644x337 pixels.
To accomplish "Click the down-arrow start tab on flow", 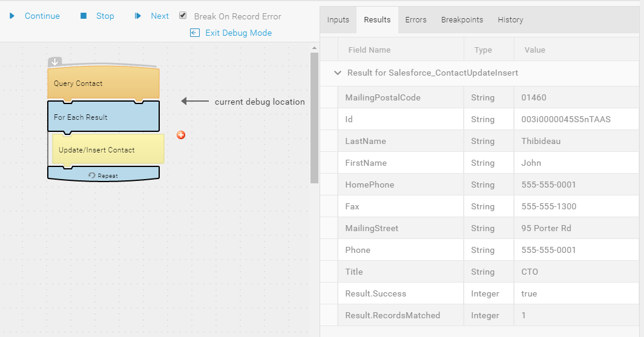I will [x=55, y=62].
